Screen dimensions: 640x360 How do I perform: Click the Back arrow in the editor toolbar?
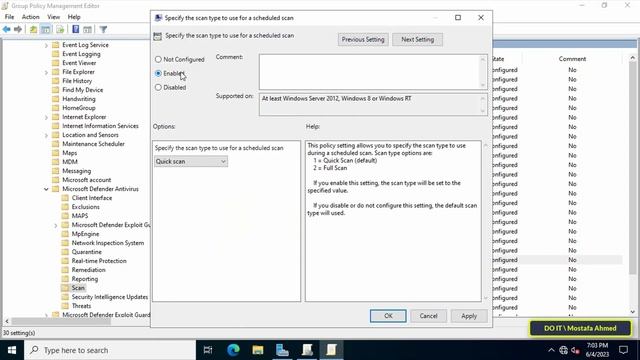(x=7, y=29)
